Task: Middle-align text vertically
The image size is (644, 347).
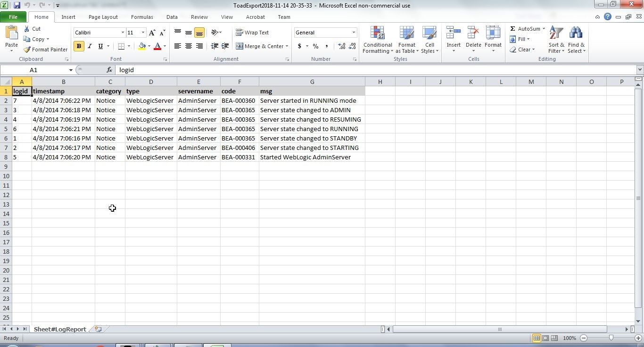Action: (x=188, y=33)
